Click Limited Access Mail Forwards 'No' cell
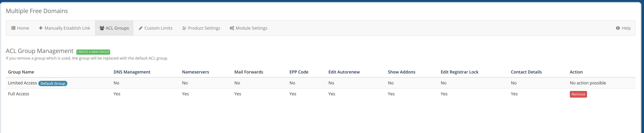Viewport: 644px width, 133px height. click(237, 83)
